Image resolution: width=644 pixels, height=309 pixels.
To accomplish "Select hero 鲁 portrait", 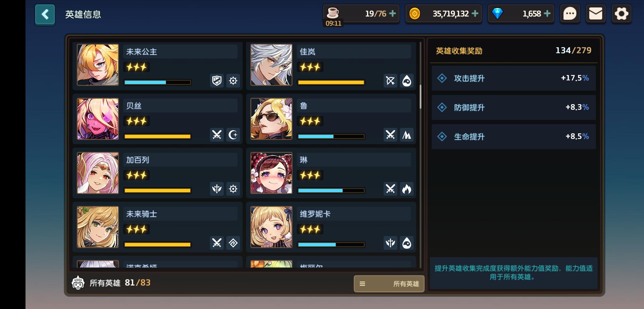I will [271, 119].
